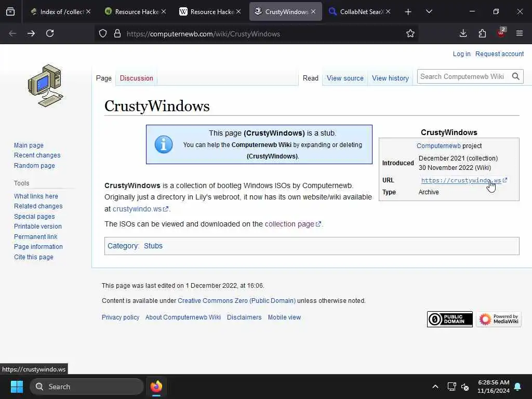Click the Windows taskbar Search box
This screenshot has height=399, width=532.
point(87,387)
